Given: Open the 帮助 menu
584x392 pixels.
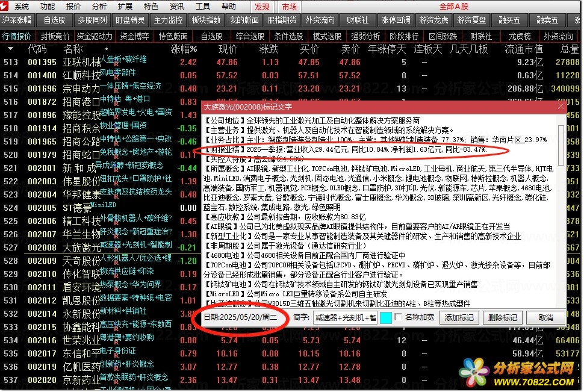Looking at the screenshot, I should (x=228, y=6).
